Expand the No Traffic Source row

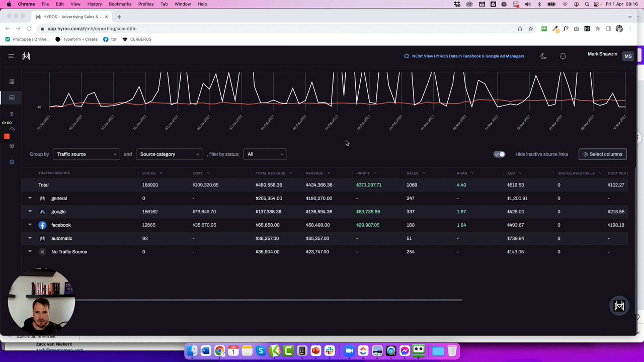(x=30, y=252)
